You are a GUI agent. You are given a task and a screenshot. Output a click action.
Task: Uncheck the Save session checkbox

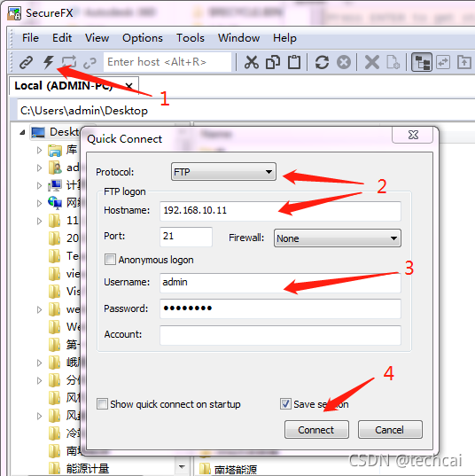[x=285, y=404]
